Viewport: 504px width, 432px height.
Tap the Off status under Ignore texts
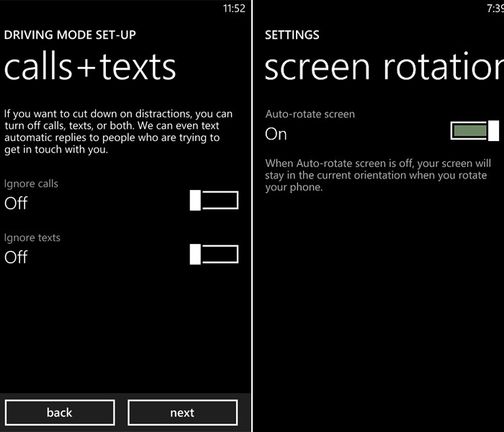(16, 257)
